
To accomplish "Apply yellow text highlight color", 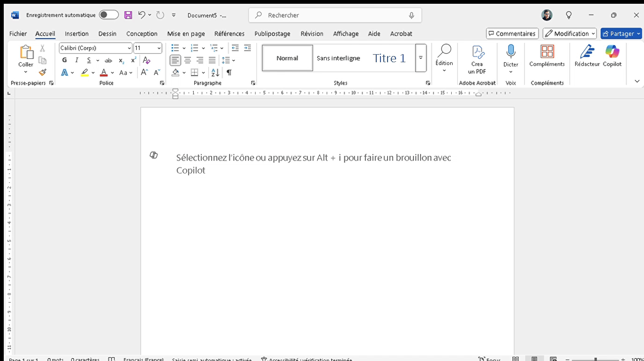I will [85, 72].
